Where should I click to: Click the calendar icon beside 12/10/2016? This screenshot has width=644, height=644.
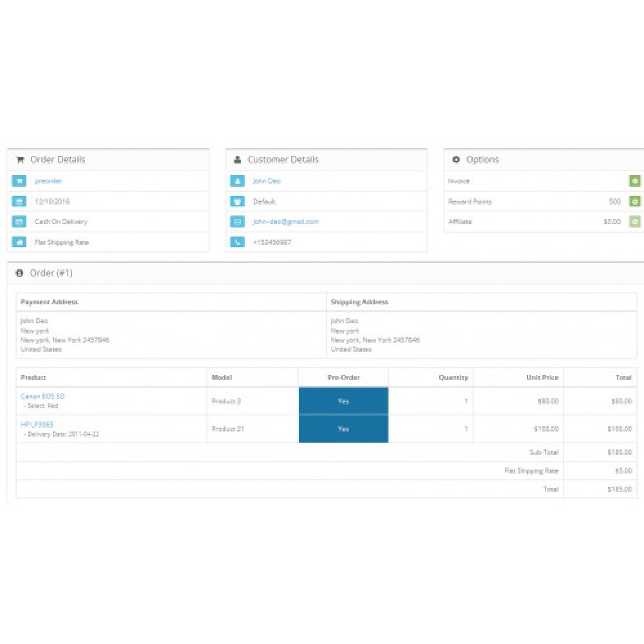[x=19, y=201]
